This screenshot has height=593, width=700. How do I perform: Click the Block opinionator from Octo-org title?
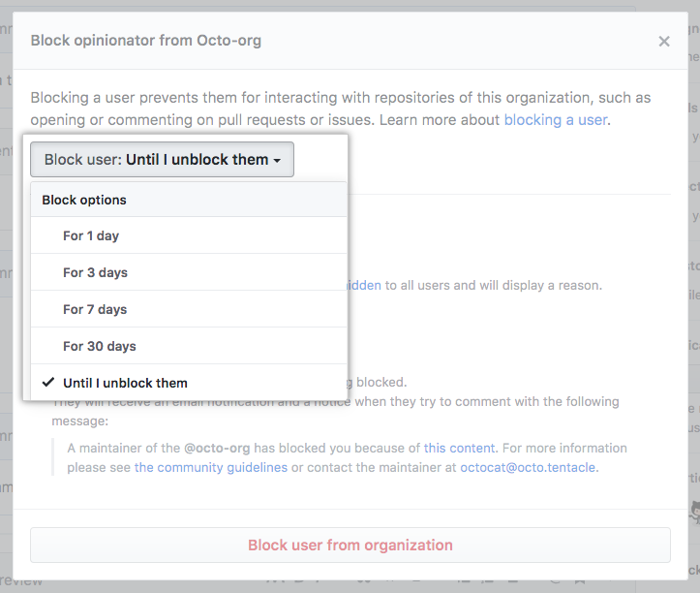point(146,41)
